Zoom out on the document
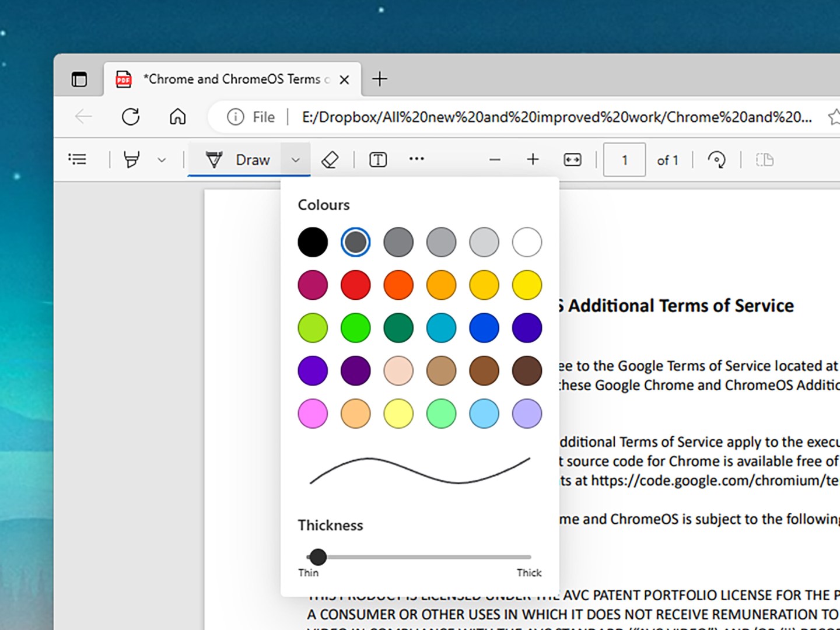This screenshot has width=840, height=630. pos(495,159)
